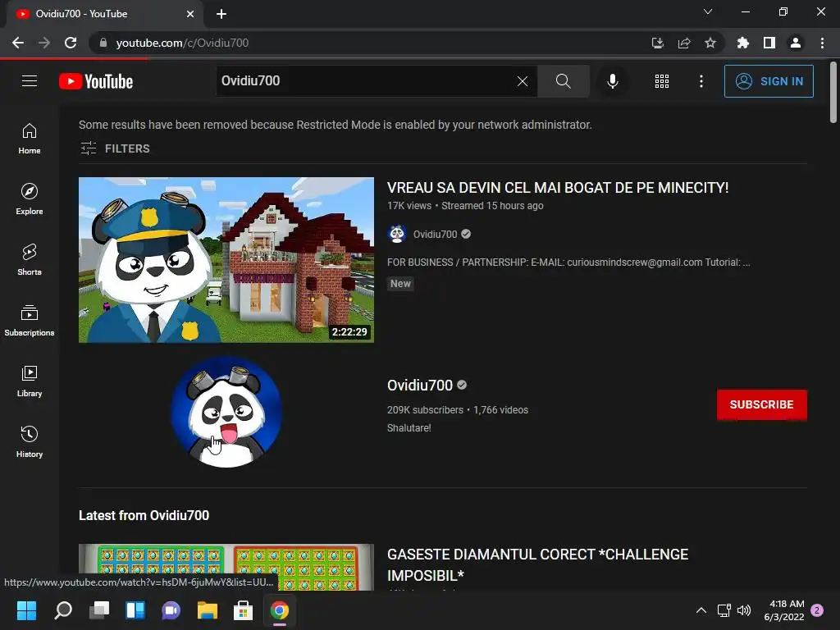
Task: Open Explore in the sidebar
Action: 30,199
